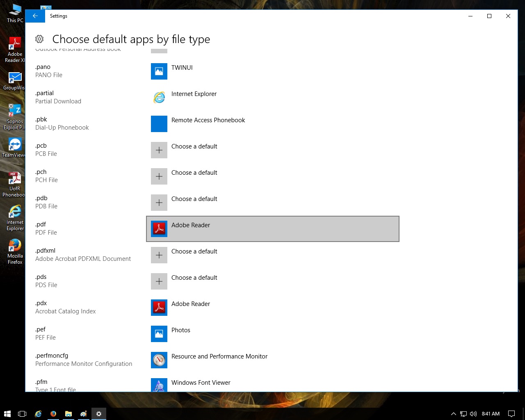This screenshot has width=525, height=420.
Task: Open the Sophos Exploit Prevention desktop icon
Action: coord(14,116)
